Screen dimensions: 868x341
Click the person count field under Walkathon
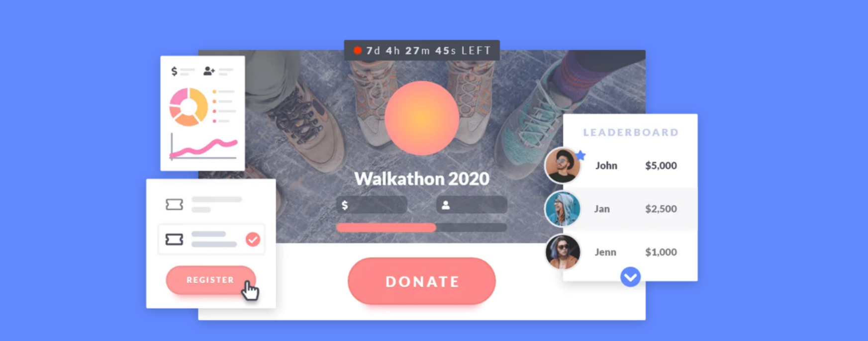tap(472, 205)
